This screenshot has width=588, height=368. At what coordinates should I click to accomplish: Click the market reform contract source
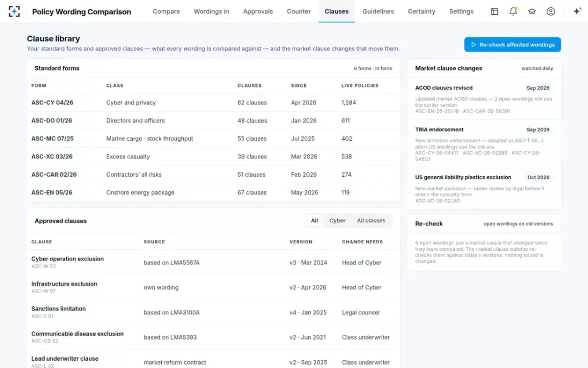click(175, 363)
